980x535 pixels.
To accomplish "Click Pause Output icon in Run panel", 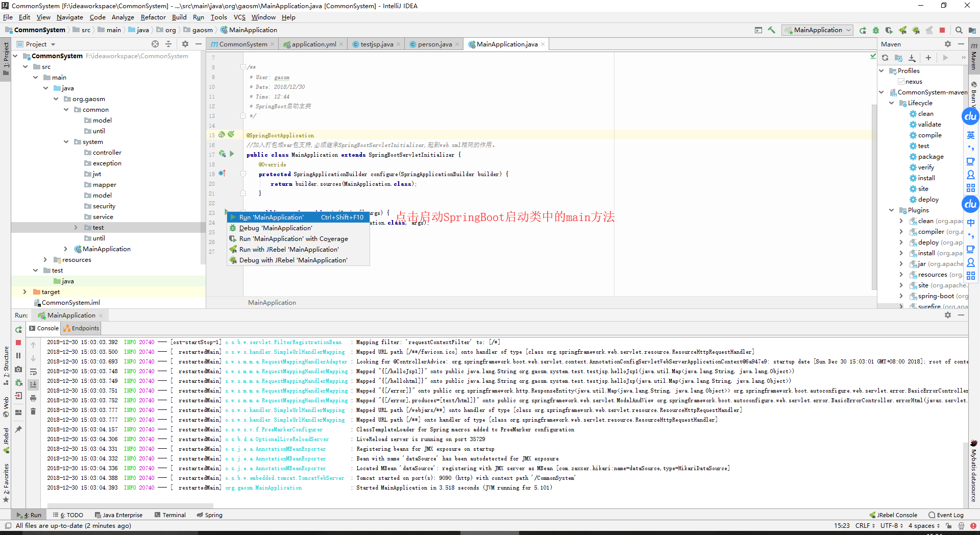I will click(x=18, y=355).
